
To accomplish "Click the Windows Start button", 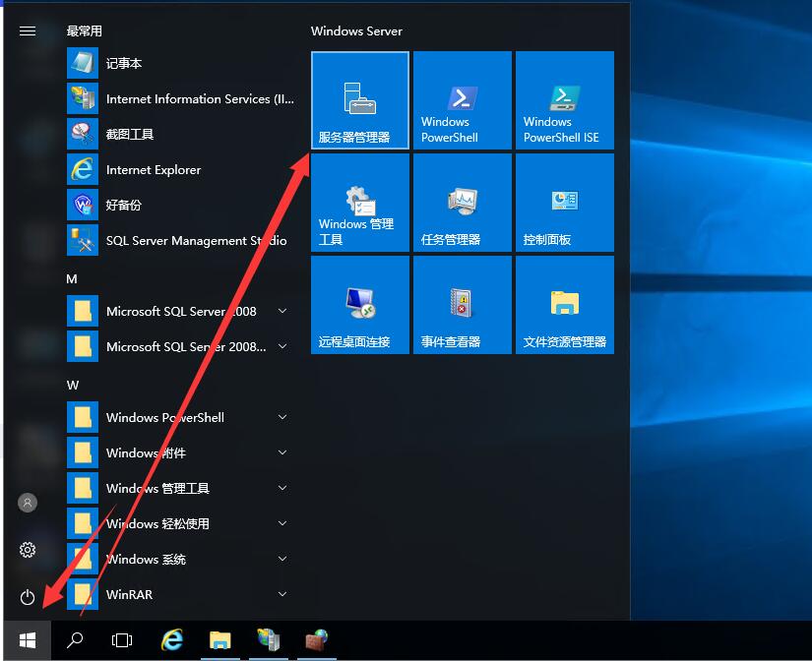I will tap(28, 640).
